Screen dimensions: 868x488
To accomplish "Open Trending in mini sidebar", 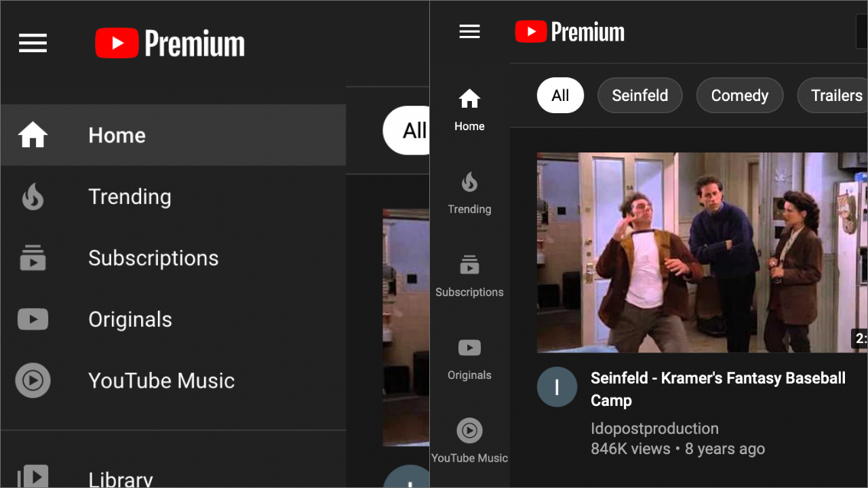I will [x=469, y=193].
